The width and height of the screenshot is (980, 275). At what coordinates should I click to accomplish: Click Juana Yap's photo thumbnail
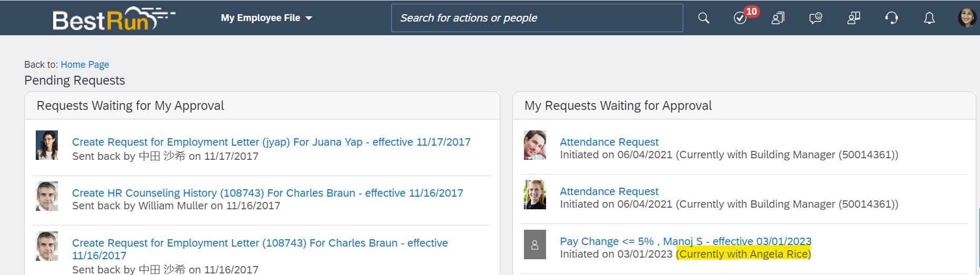(47, 145)
